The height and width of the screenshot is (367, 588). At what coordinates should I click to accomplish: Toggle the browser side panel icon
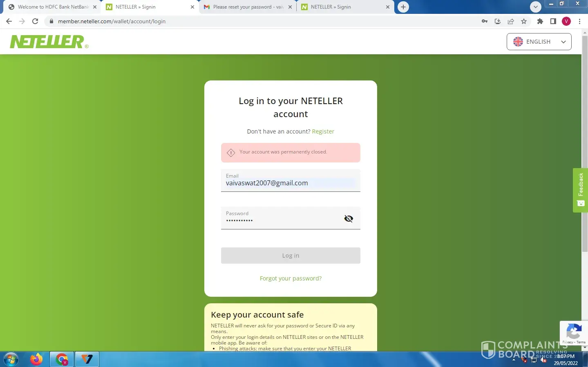click(x=553, y=21)
